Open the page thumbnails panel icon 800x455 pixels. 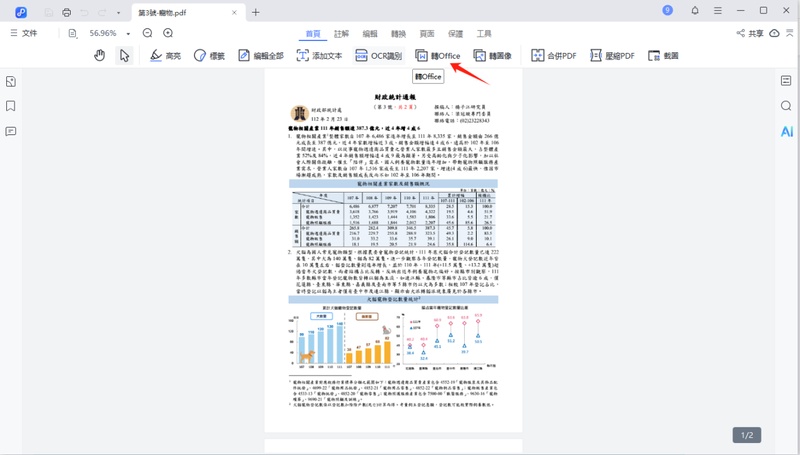pos(11,82)
